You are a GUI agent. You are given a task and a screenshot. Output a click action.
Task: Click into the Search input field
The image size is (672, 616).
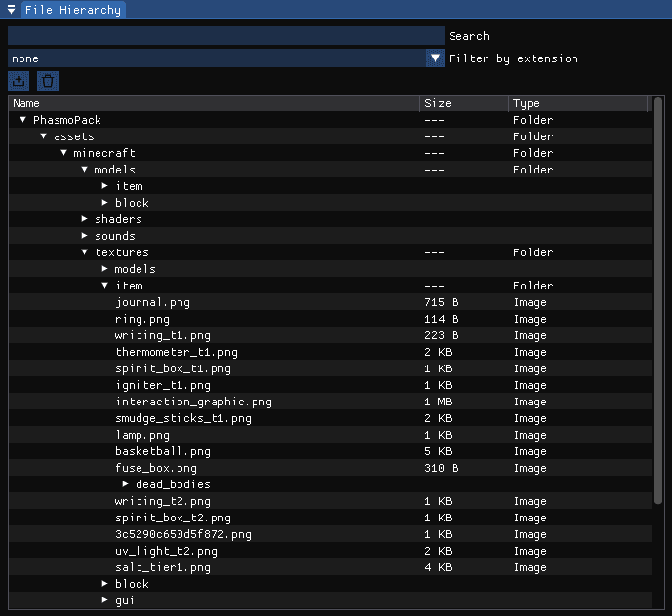(226, 35)
